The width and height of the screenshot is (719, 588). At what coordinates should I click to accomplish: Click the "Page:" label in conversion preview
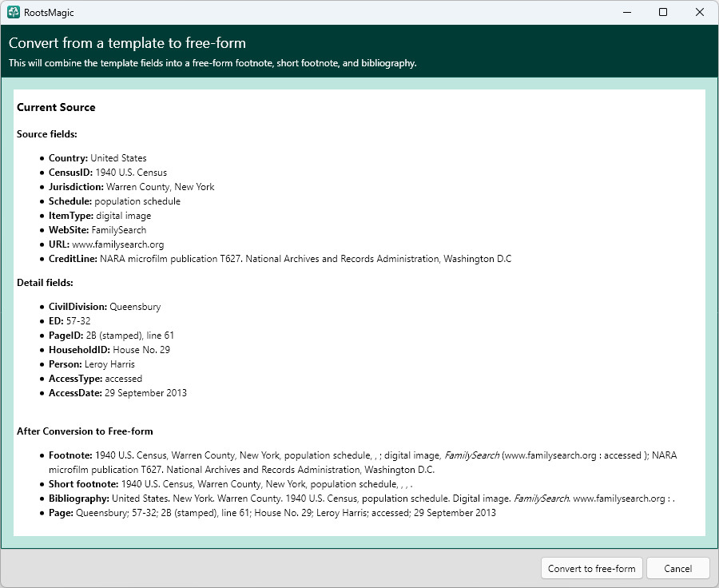[x=61, y=513]
